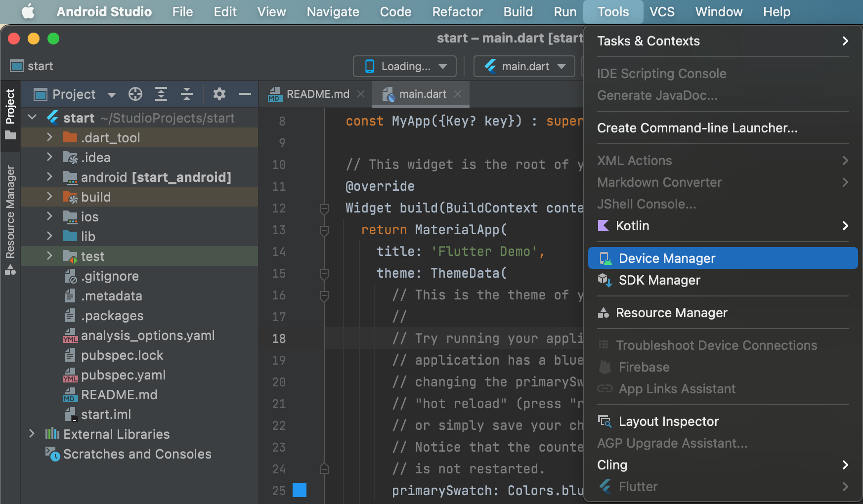
Task: Expand the .dart_tool folder
Action: (x=49, y=137)
